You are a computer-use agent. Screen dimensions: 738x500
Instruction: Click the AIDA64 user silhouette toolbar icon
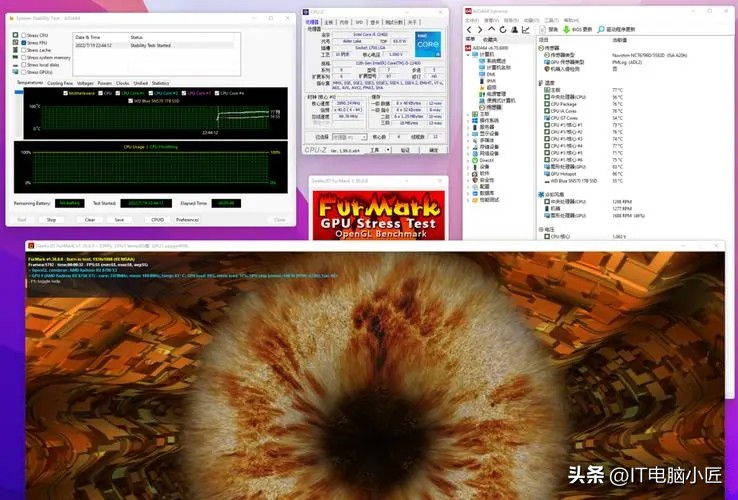(514, 29)
